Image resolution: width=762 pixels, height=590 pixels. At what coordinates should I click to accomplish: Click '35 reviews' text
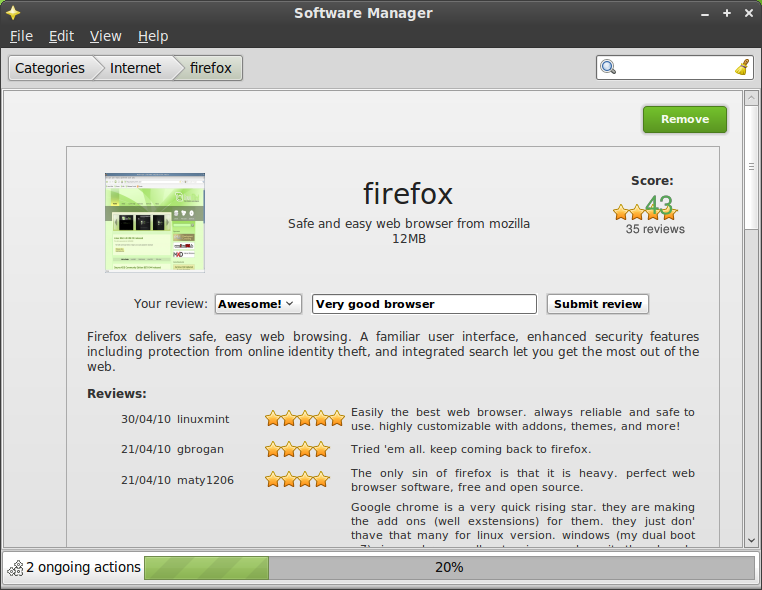(x=655, y=229)
